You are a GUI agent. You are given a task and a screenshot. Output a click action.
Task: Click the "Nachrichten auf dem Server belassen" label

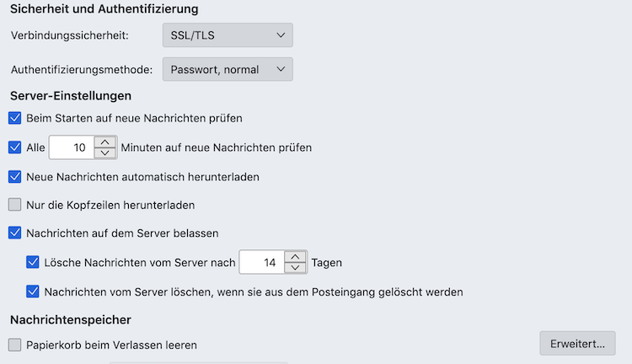123,233
